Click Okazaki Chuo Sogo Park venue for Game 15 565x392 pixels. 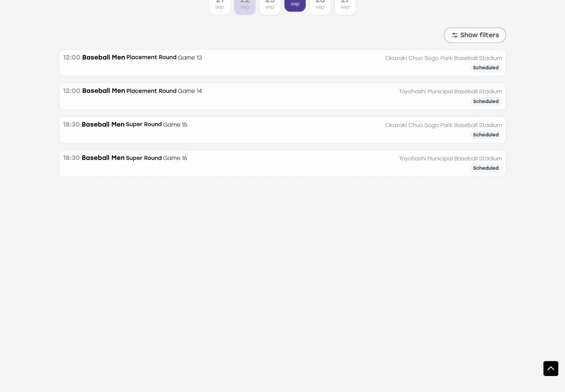[444, 125]
